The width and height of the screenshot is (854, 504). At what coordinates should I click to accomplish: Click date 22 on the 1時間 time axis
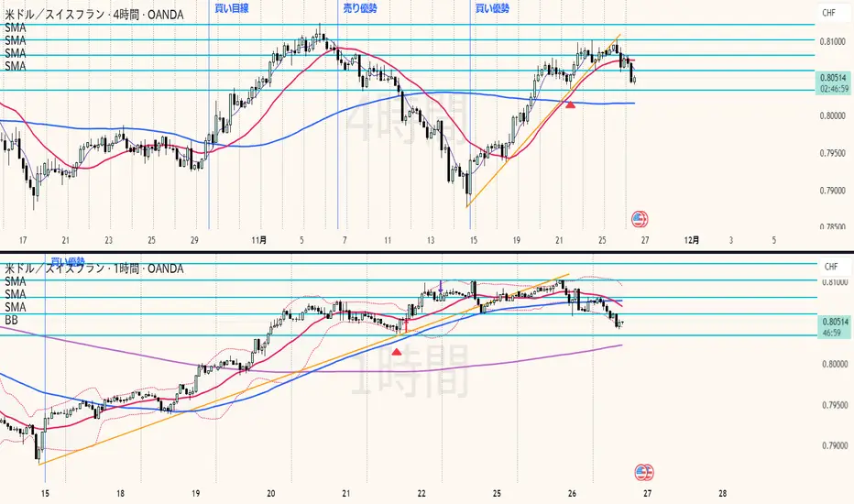point(422,494)
